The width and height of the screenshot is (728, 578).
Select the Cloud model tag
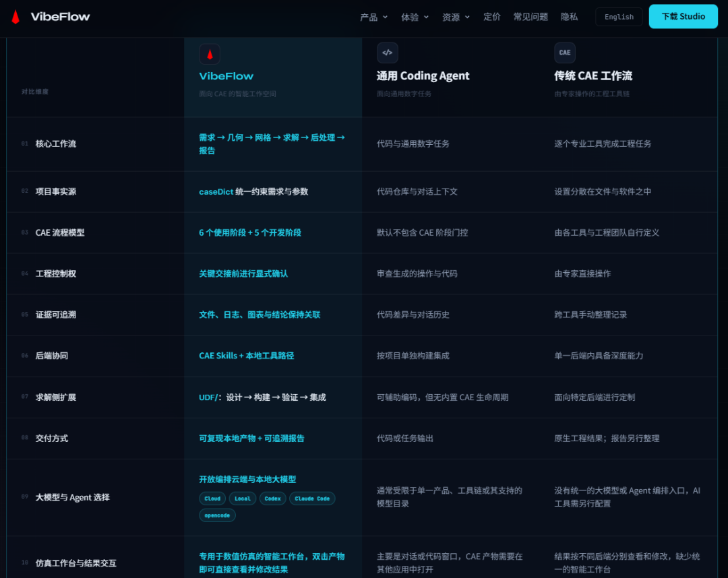tap(212, 499)
